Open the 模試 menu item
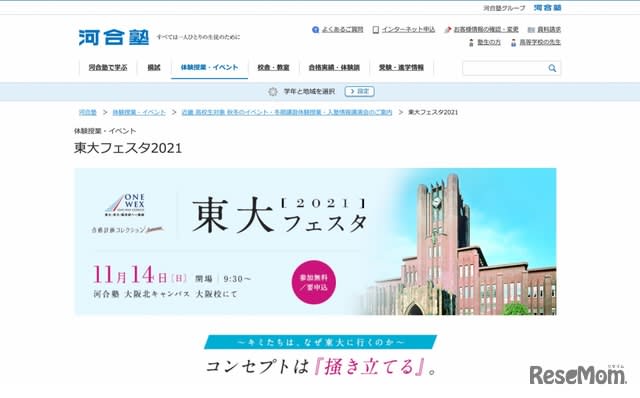Image resolution: width=640 pixels, height=398 pixels. click(154, 68)
